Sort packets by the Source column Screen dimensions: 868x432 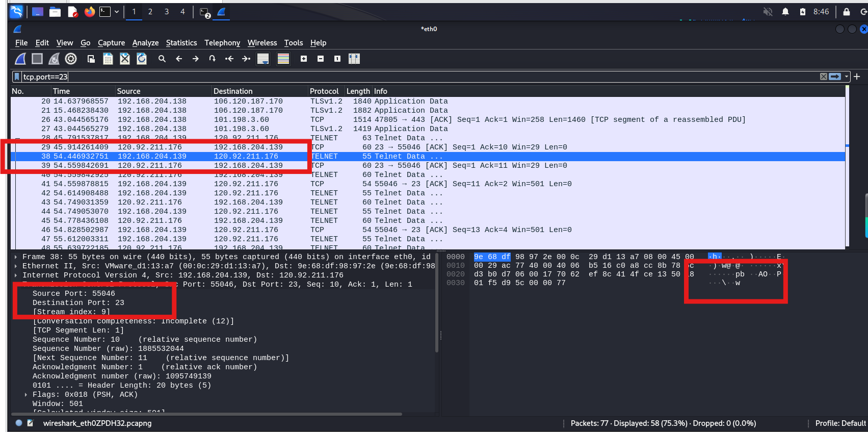coord(163,91)
